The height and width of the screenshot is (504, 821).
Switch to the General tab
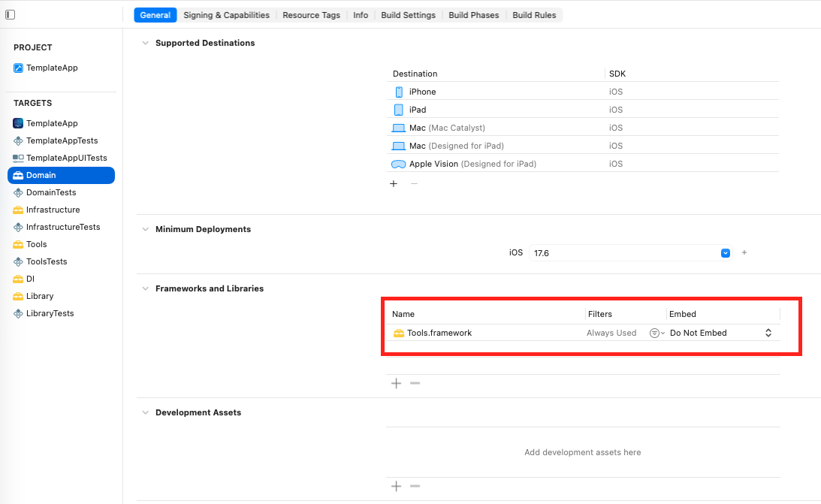(x=155, y=15)
